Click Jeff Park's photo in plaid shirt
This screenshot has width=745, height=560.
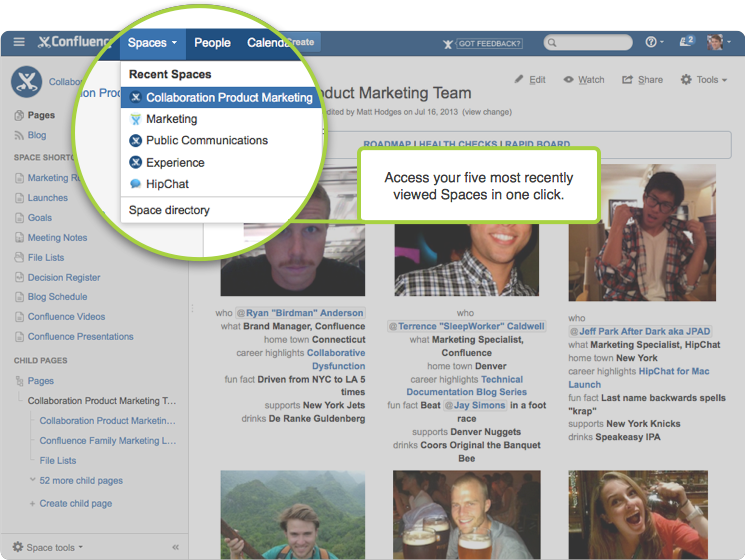tap(642, 233)
